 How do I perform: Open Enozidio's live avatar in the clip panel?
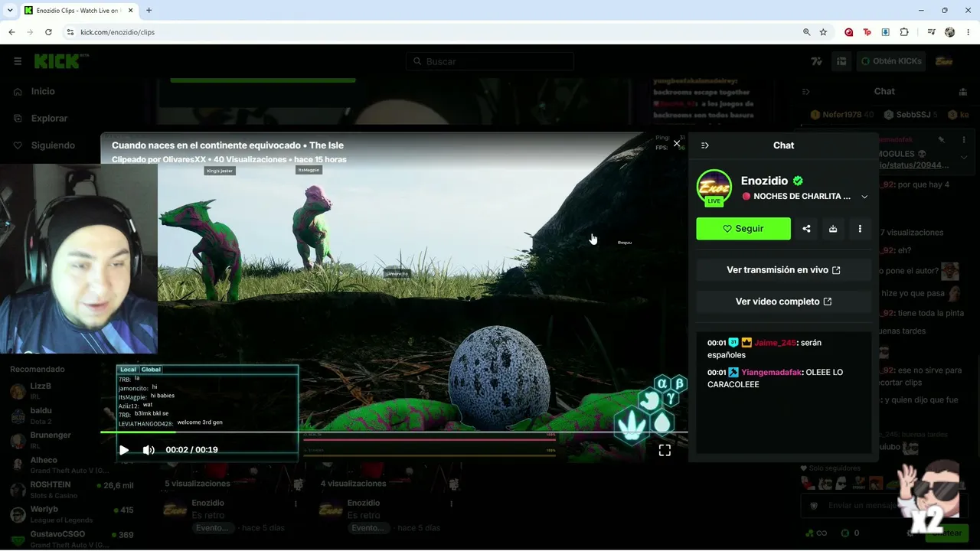(714, 187)
